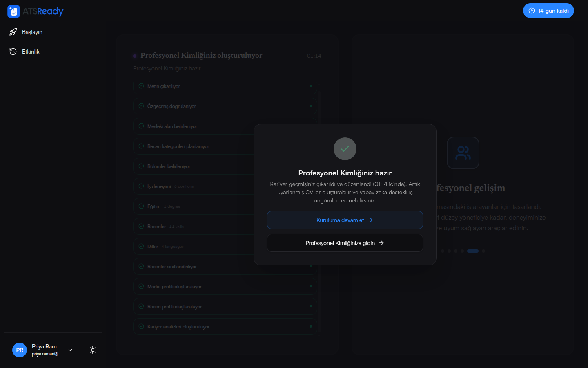Screen dimensions: 588x368
Task: Click Profesyonel Kimliğiniz hazır dialog title
Action: point(345,173)
